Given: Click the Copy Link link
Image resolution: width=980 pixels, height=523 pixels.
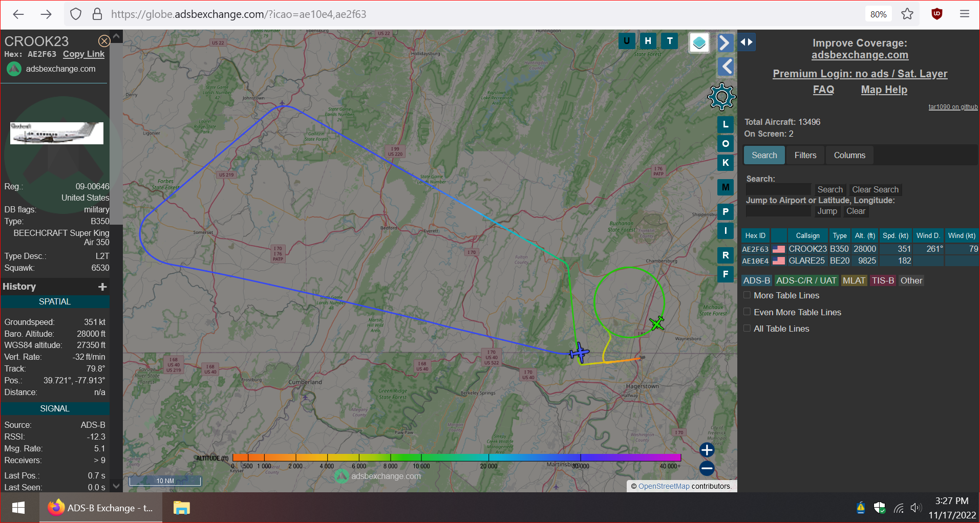Looking at the screenshot, I should [83, 54].
